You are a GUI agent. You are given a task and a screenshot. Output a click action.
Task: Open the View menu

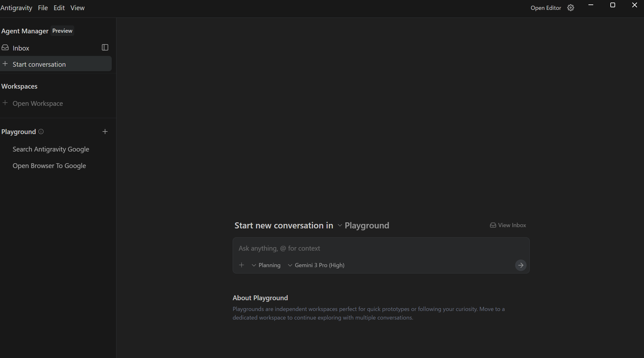click(x=77, y=8)
